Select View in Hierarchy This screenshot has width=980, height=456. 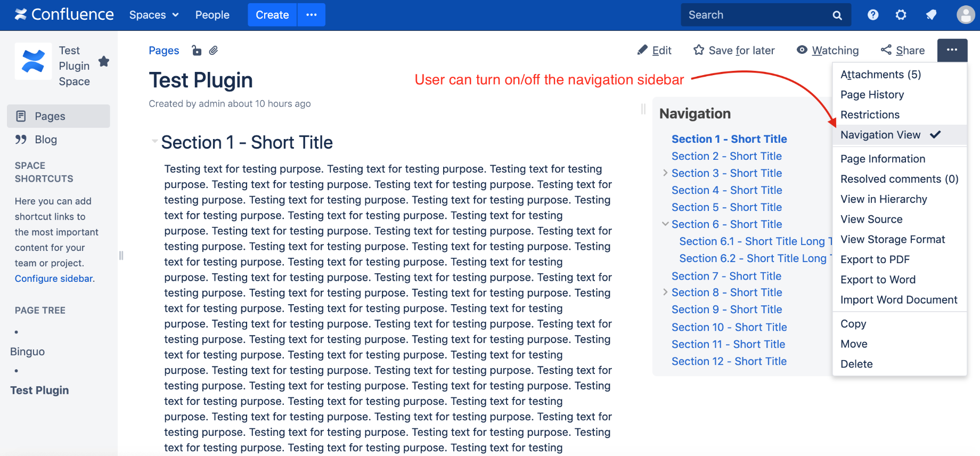point(900,199)
